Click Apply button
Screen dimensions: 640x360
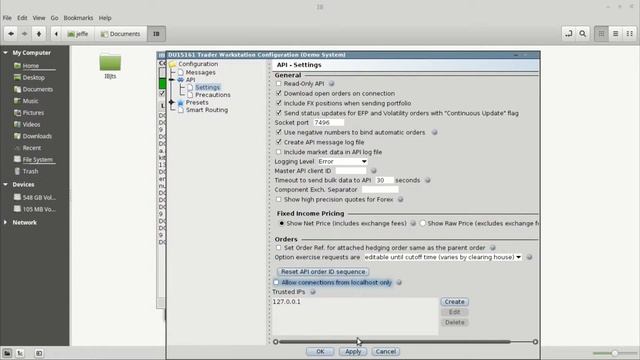[x=353, y=351]
